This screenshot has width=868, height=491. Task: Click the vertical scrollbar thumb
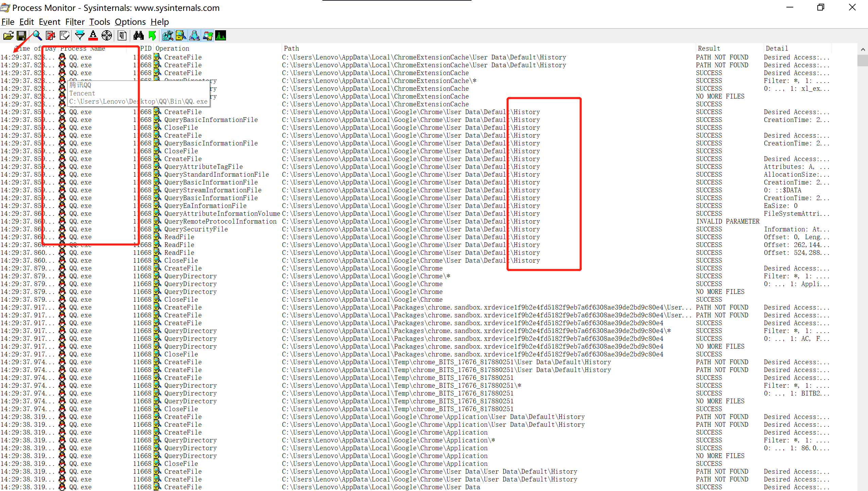(x=863, y=60)
